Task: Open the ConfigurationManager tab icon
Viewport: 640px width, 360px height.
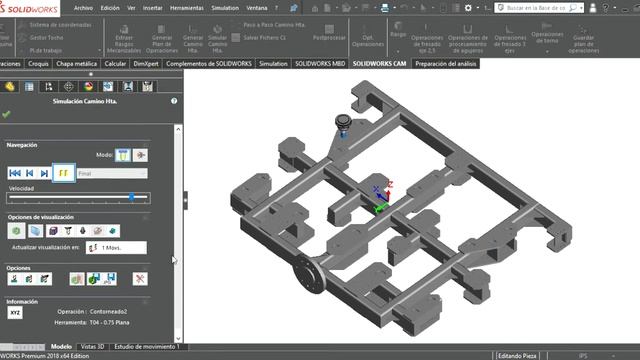Action: [x=49, y=87]
